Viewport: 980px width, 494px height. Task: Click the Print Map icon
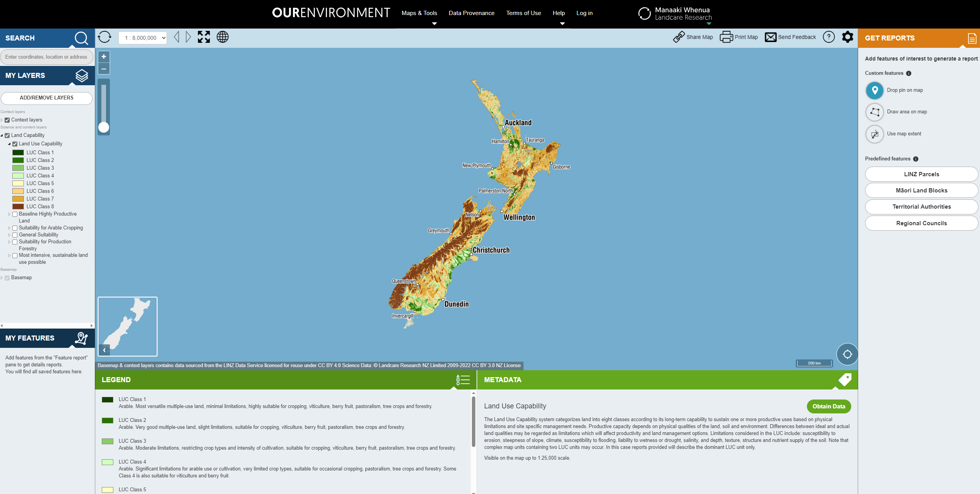pos(726,37)
